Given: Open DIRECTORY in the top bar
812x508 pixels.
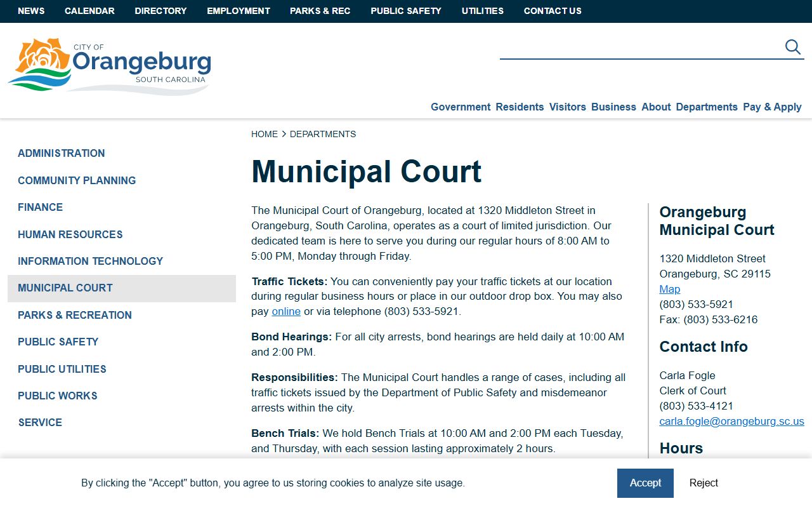Looking at the screenshot, I should (160, 11).
